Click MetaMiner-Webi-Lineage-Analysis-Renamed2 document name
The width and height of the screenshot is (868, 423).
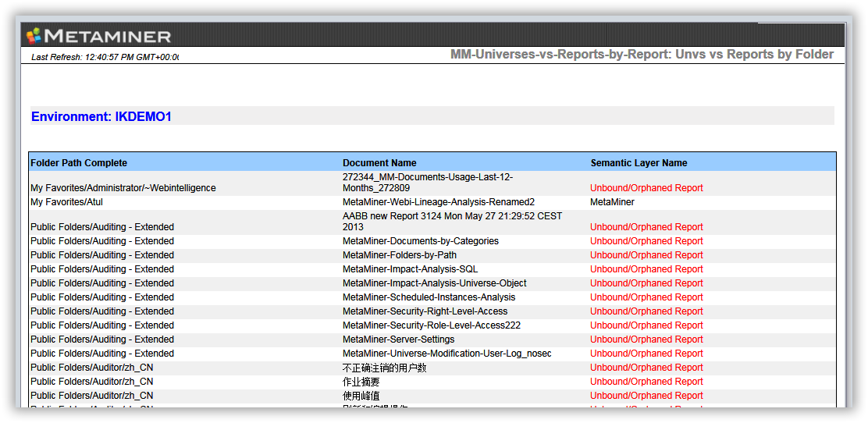(439, 202)
